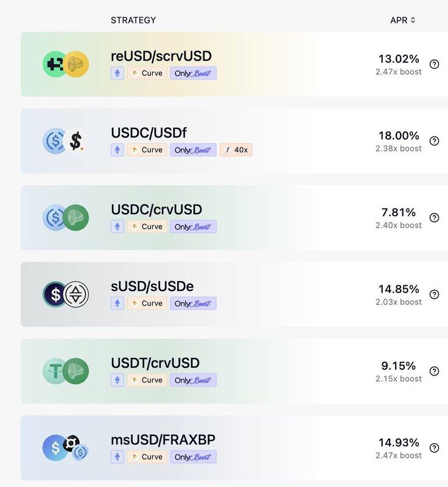
Task: Click the 2.38x boost label
Action: point(399,149)
